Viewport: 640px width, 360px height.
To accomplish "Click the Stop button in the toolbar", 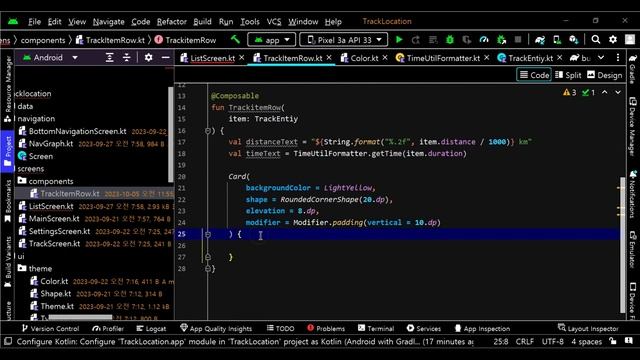I will tap(518, 40).
